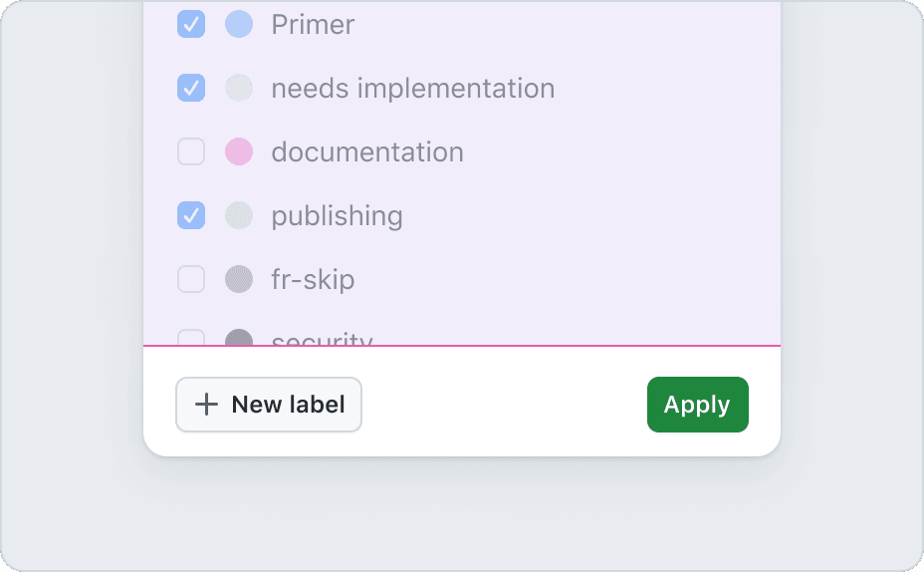Uncheck the needs implementation checkbox
The image size is (924, 572).
pyautogui.click(x=191, y=88)
